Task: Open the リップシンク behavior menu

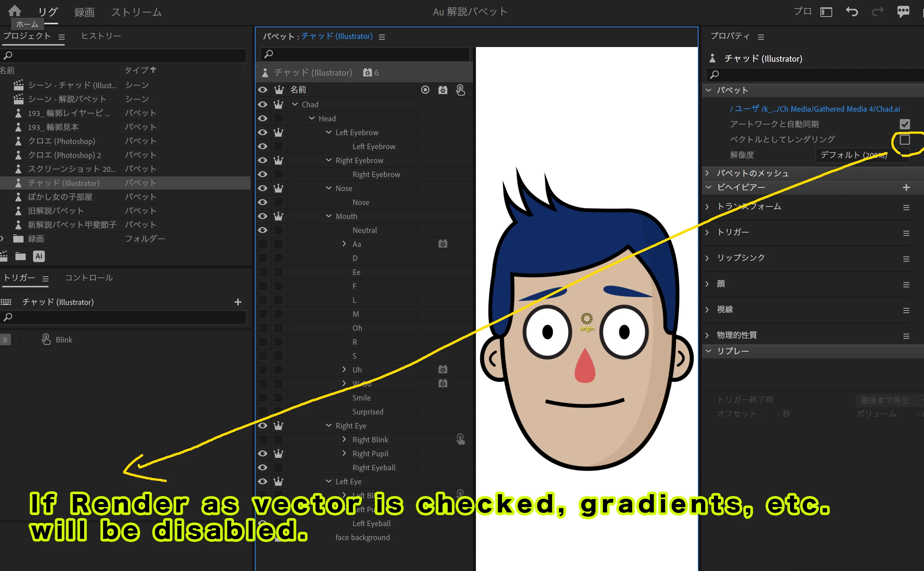Action: [906, 259]
